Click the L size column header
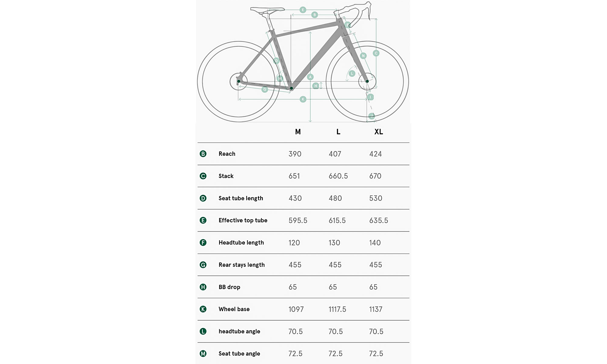 click(338, 132)
